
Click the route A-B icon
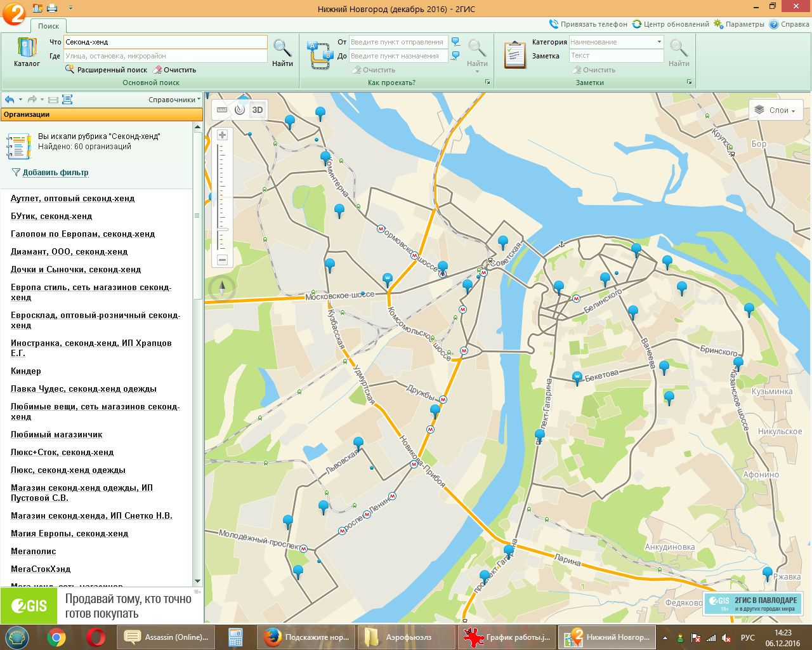point(320,55)
